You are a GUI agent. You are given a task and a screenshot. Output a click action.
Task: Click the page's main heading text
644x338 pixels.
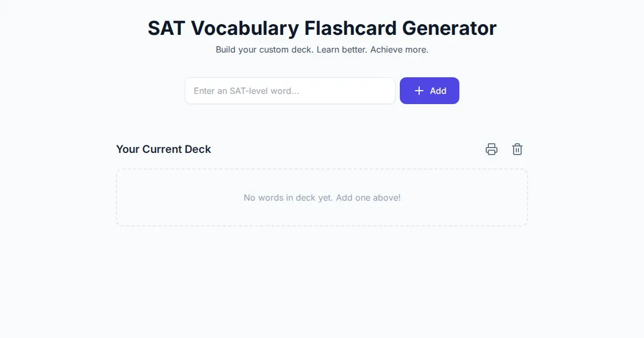point(322,28)
